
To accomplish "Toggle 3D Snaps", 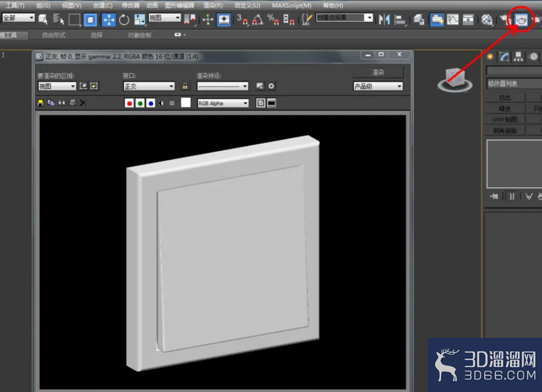I will (242, 19).
